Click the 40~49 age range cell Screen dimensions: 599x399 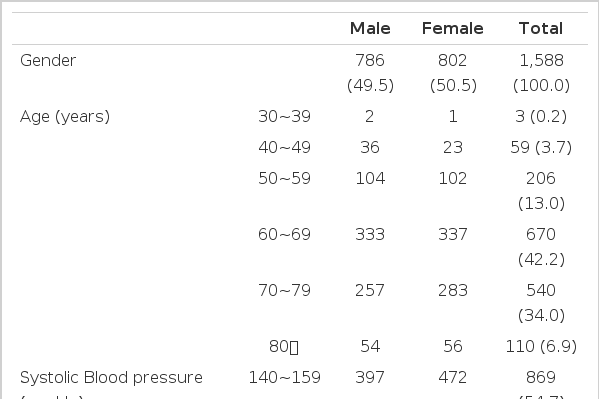(x=285, y=148)
